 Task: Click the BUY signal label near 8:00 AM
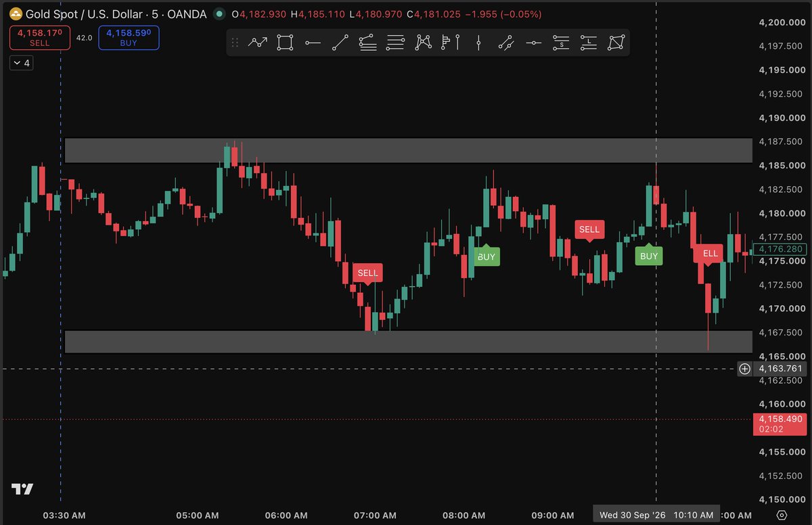[x=486, y=256]
